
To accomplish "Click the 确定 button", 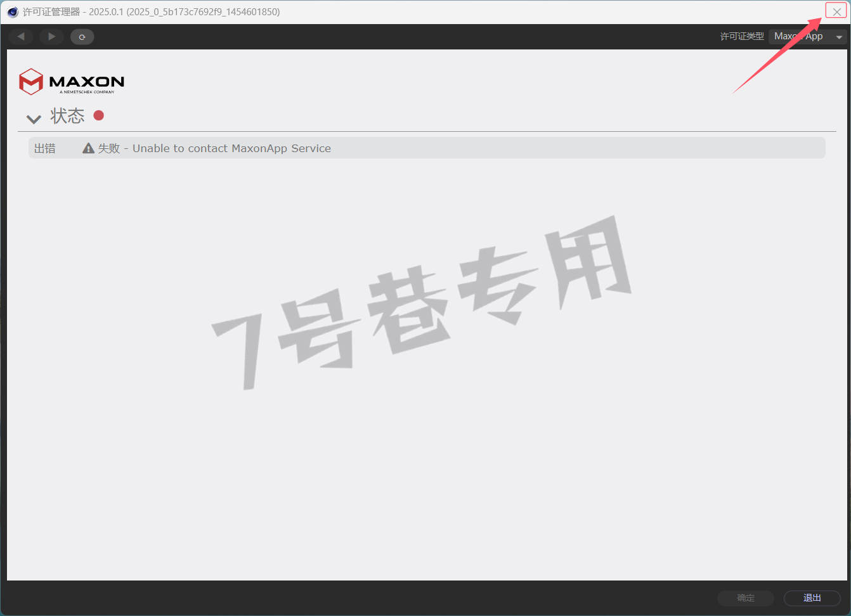I will tap(746, 598).
